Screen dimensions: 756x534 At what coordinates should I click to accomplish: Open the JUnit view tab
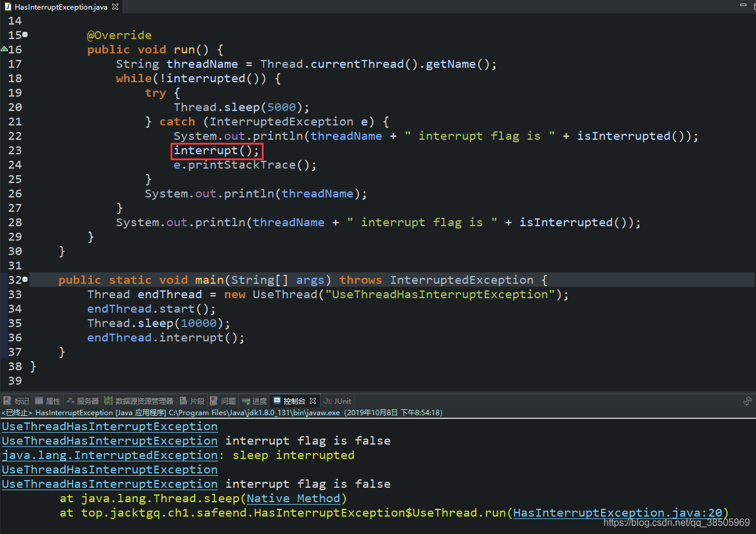pos(337,401)
